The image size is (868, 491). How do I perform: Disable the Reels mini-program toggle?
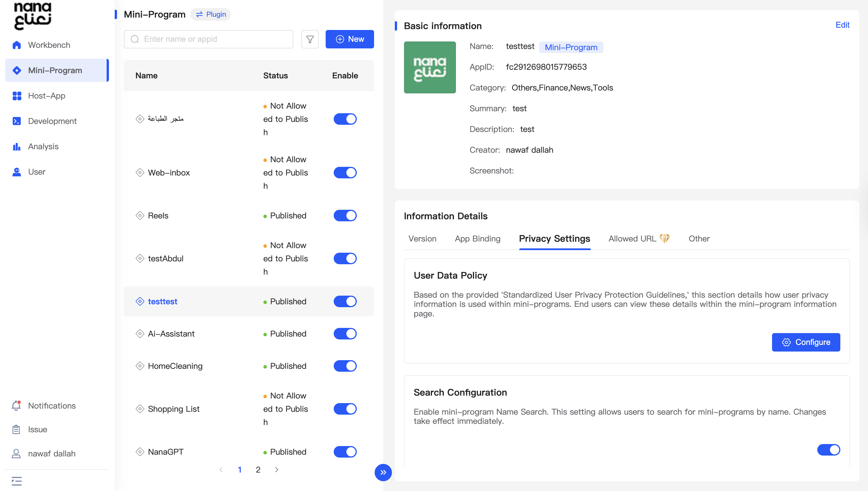pos(345,216)
